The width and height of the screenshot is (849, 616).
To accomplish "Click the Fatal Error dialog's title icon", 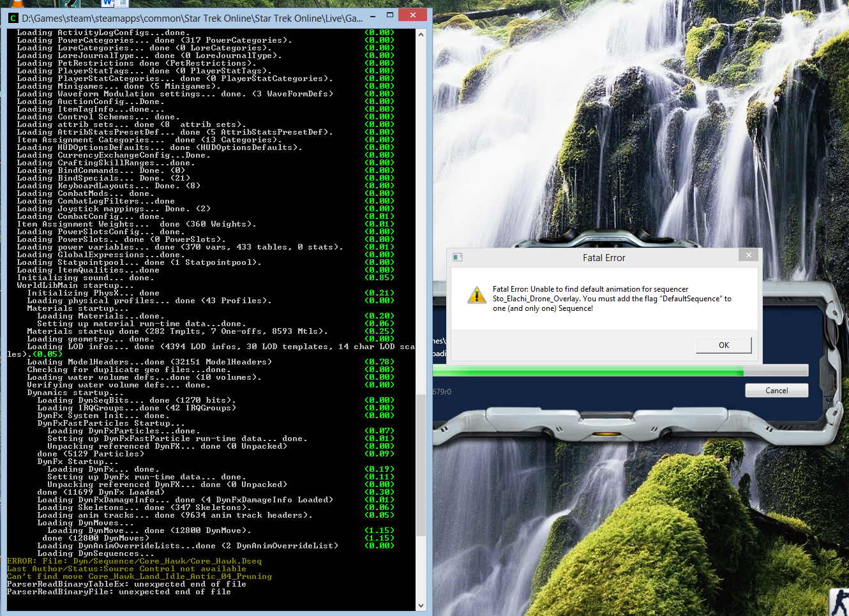I will tap(457, 257).
